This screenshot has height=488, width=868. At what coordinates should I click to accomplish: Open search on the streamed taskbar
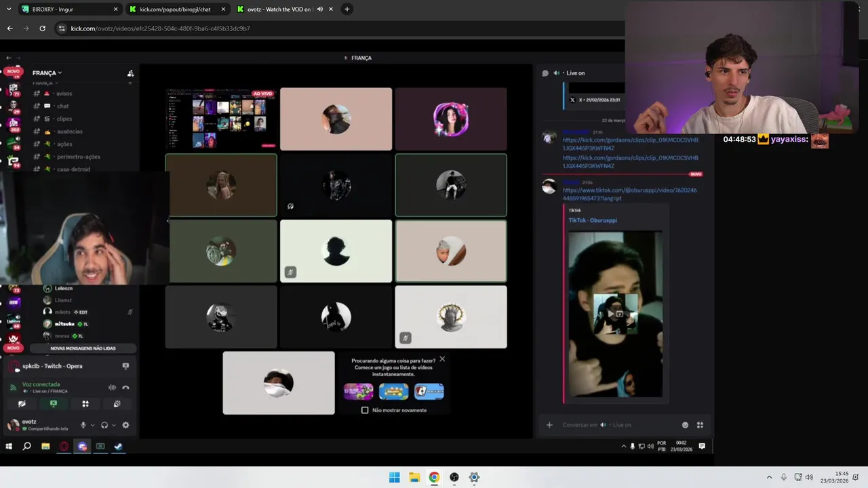[x=26, y=446]
